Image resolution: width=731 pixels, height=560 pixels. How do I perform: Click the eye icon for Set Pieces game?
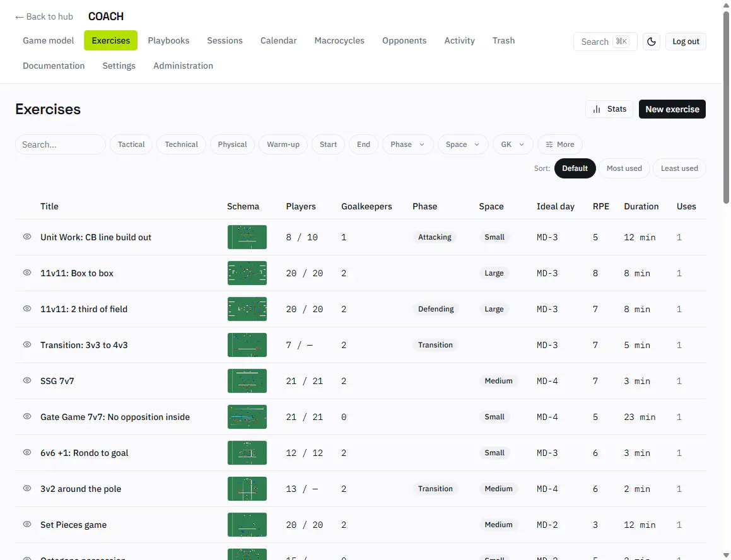coord(27,524)
